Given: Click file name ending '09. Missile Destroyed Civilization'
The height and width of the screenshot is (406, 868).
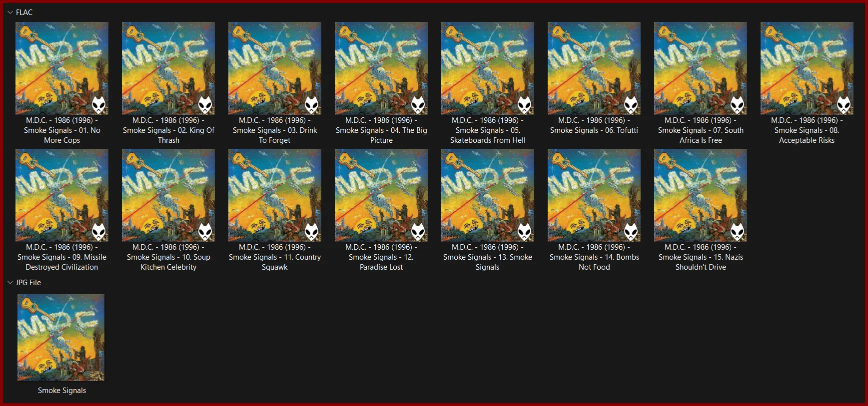Looking at the screenshot, I should tap(62, 257).
